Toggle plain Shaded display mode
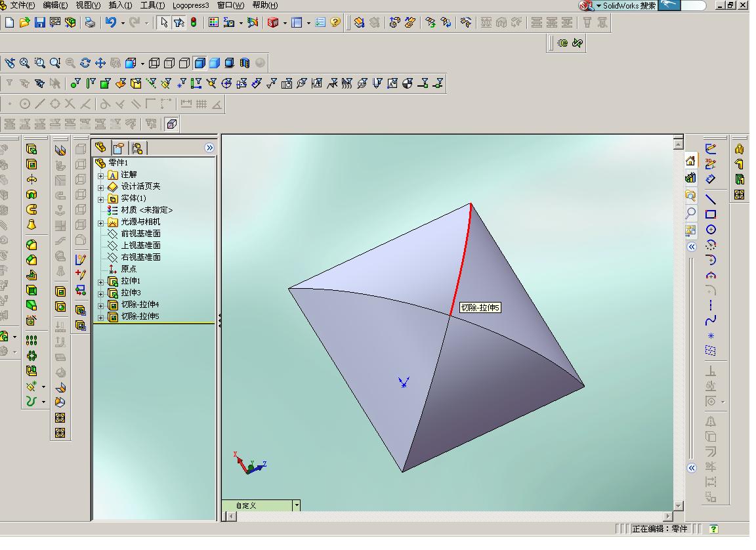756x550 pixels. click(x=215, y=62)
